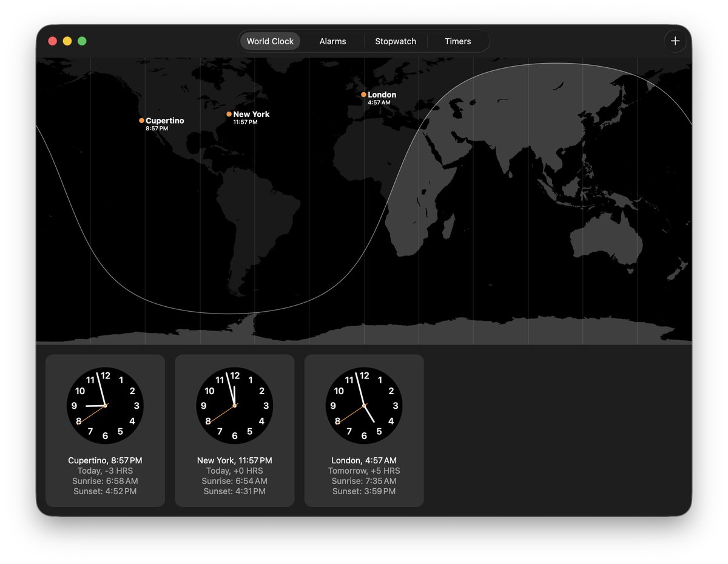The image size is (728, 564).
Task: Click the yellow minimize traffic light button
Action: coord(67,40)
